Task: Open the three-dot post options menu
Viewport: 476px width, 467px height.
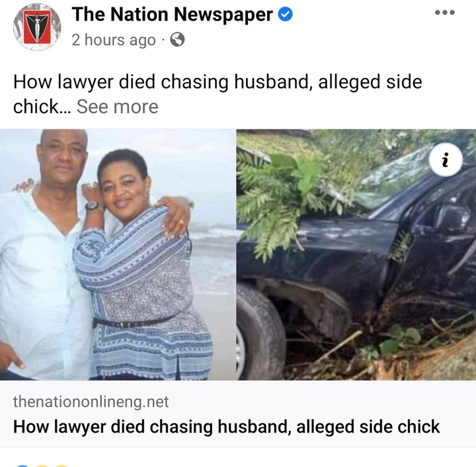Action: pyautogui.click(x=445, y=13)
